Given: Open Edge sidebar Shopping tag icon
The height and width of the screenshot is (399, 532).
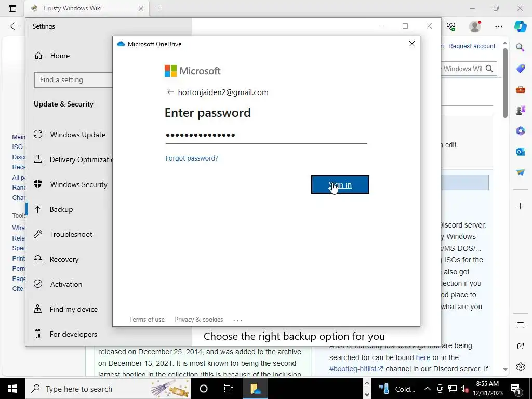Looking at the screenshot, I should pos(520,69).
